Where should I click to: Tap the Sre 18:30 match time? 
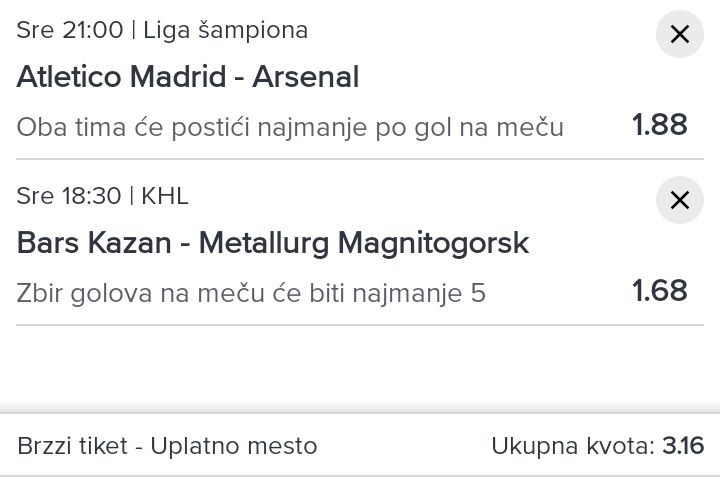(69, 196)
